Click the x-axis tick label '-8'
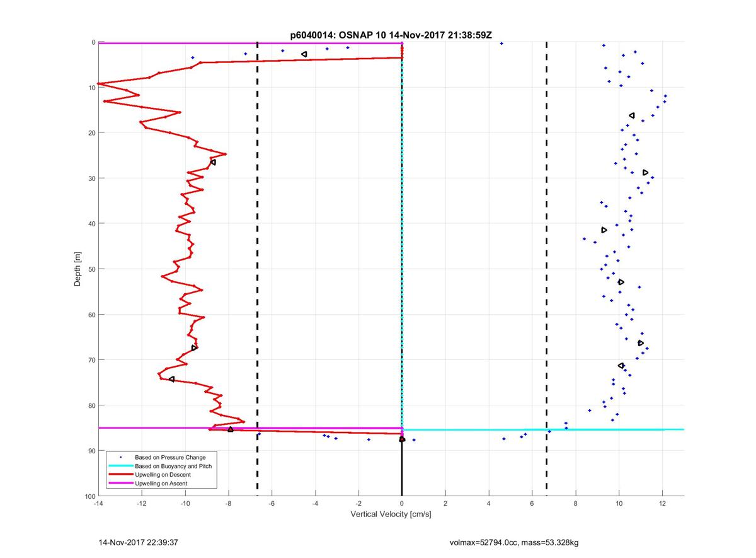756x558 pixels. pos(229,504)
